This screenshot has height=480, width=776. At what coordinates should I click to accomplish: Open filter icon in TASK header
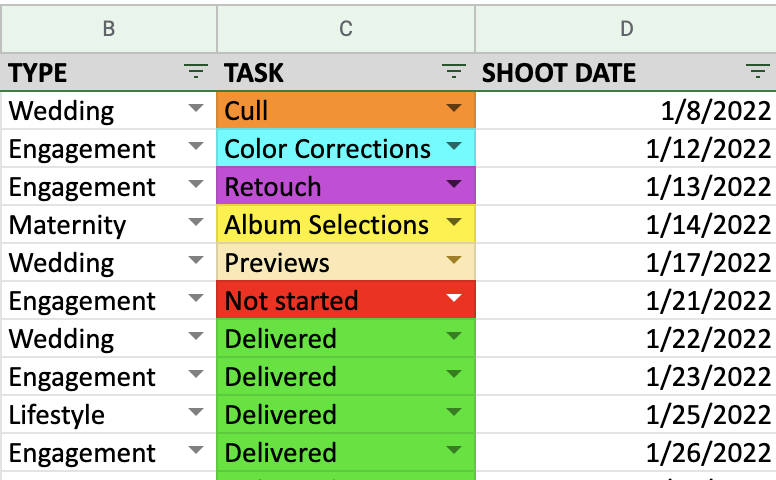click(x=454, y=72)
